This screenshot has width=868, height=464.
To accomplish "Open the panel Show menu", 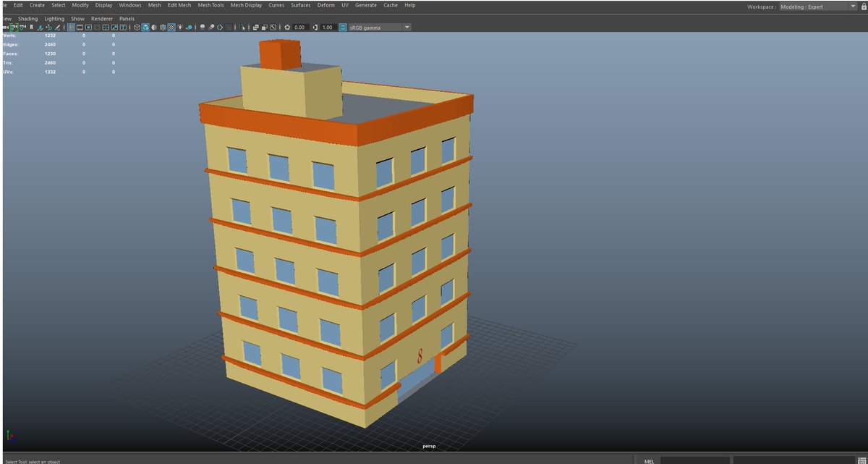I will point(77,19).
